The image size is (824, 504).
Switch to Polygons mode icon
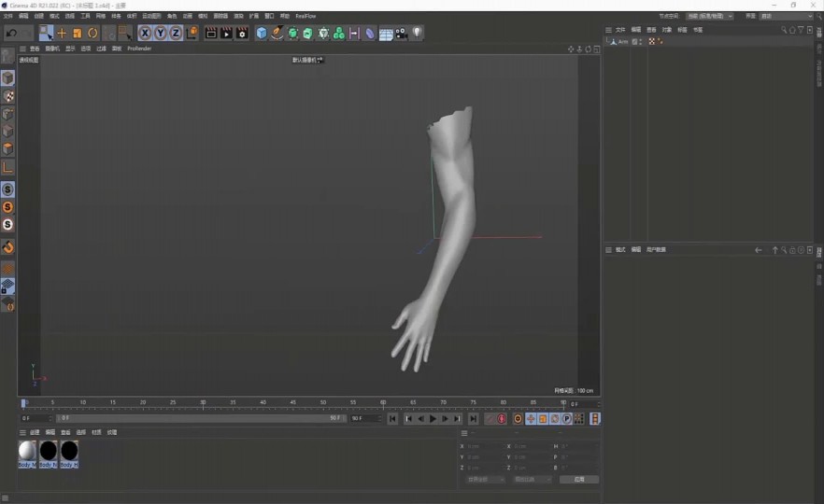[x=7, y=149]
